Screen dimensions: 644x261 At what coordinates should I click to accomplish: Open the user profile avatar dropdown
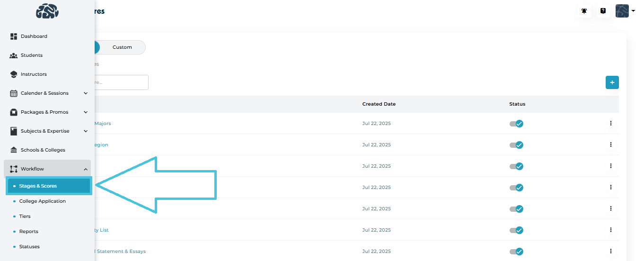[x=625, y=11]
